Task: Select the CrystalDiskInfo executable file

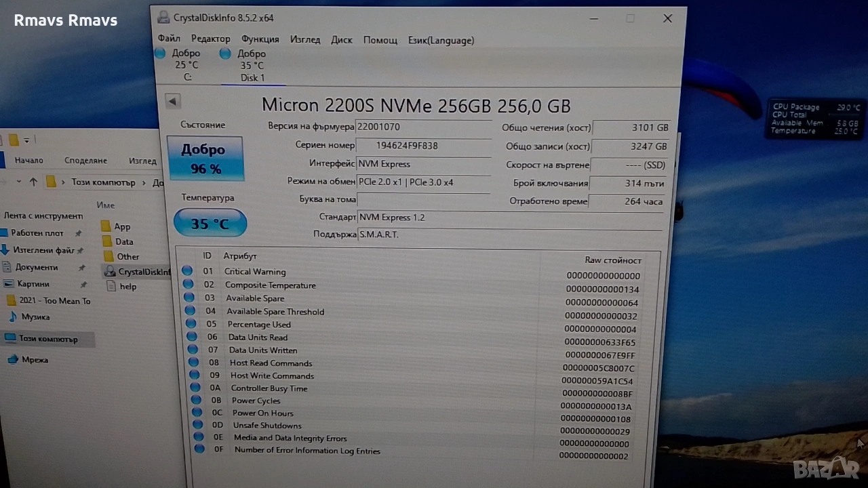Action: point(144,271)
